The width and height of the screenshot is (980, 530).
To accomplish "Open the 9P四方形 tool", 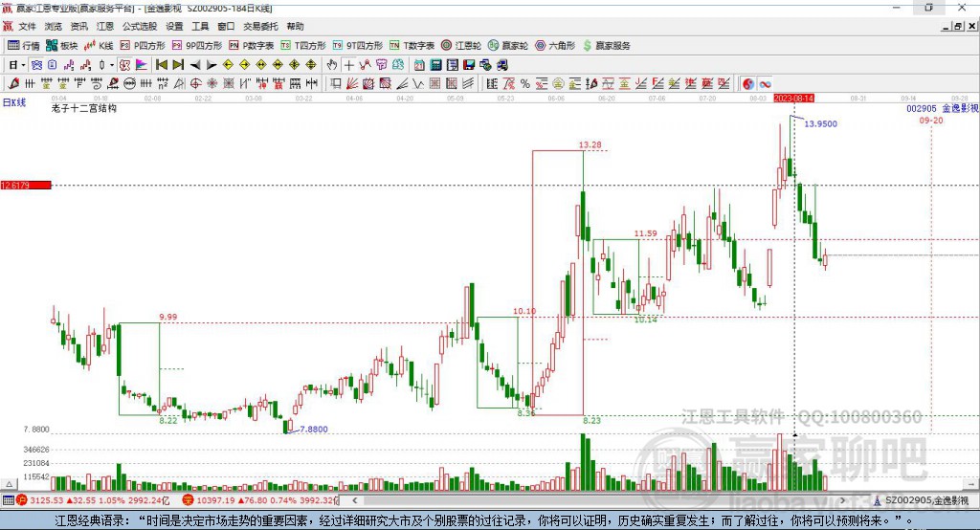I will point(197,46).
